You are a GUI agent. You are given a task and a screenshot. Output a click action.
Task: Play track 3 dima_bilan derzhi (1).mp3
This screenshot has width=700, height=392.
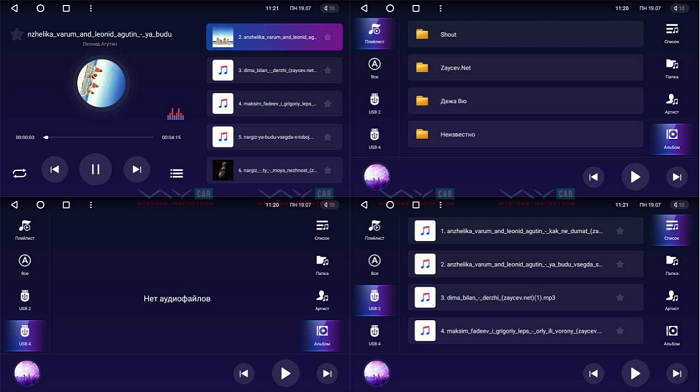(x=525, y=297)
